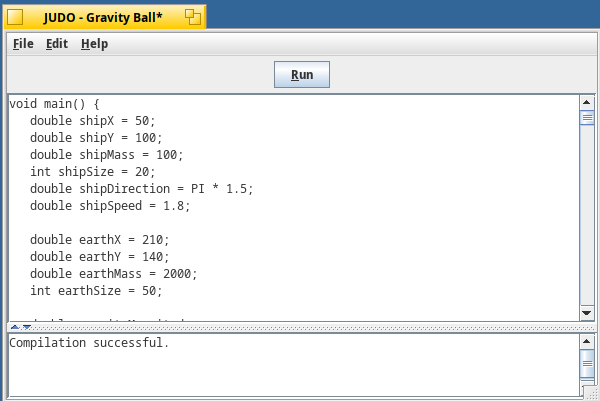Image resolution: width=600 pixels, height=401 pixels.
Task: Click the 'void main() {' line
Action: tap(54, 104)
